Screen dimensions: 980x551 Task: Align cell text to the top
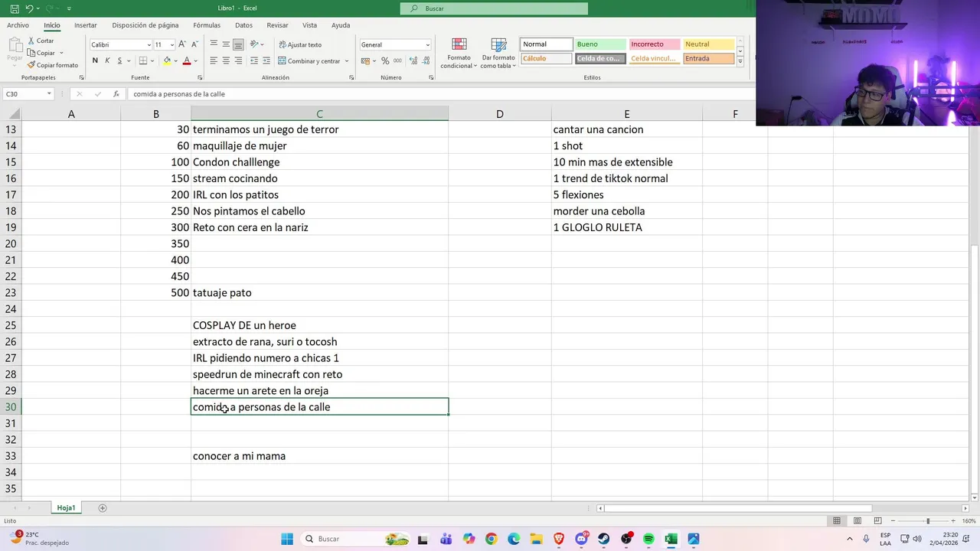click(x=214, y=44)
